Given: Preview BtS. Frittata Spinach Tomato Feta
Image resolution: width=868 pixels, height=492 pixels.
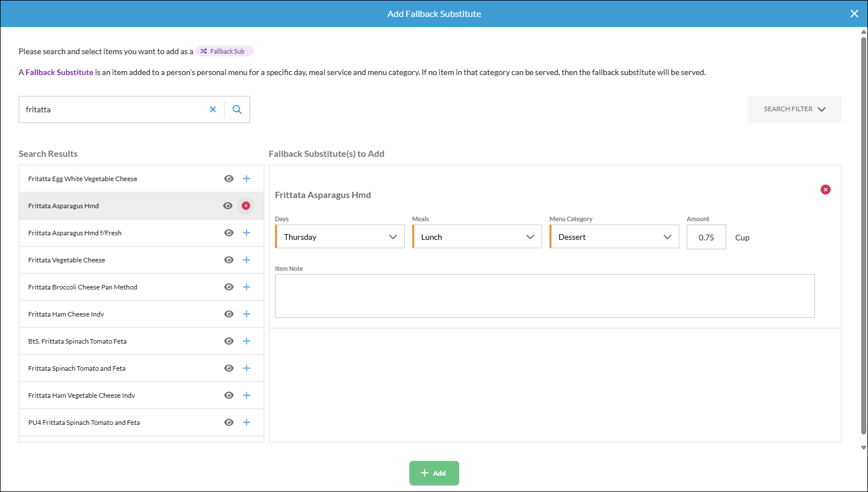Looking at the screenshot, I should [229, 341].
